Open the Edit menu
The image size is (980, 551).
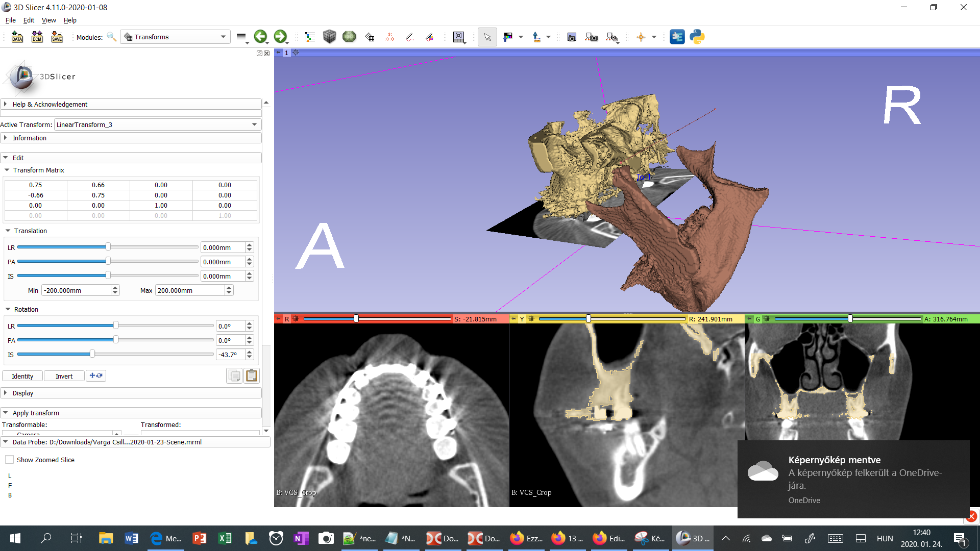pyautogui.click(x=29, y=20)
